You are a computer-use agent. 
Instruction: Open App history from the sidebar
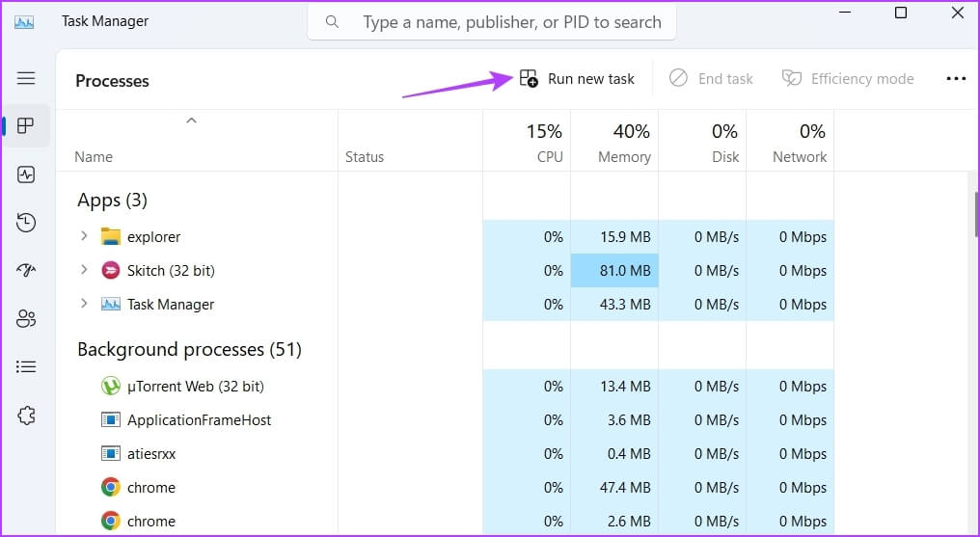pyautogui.click(x=26, y=223)
